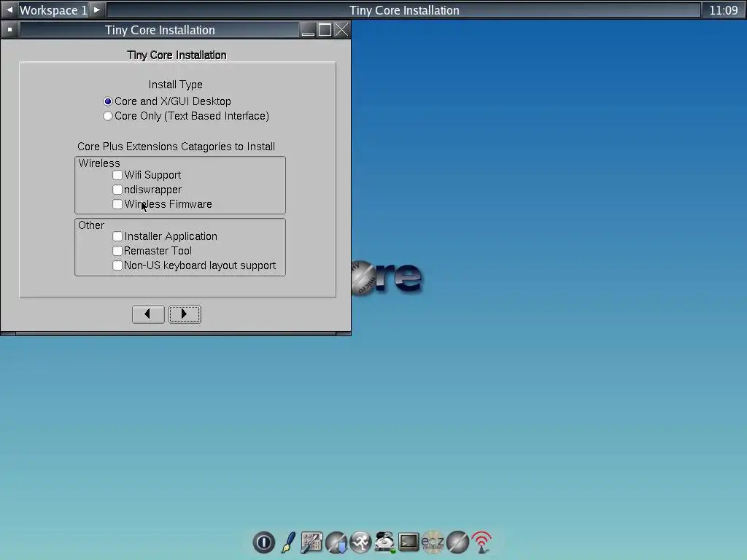Switch to previous workspace with left arrow
The image size is (747, 560).
(9, 10)
